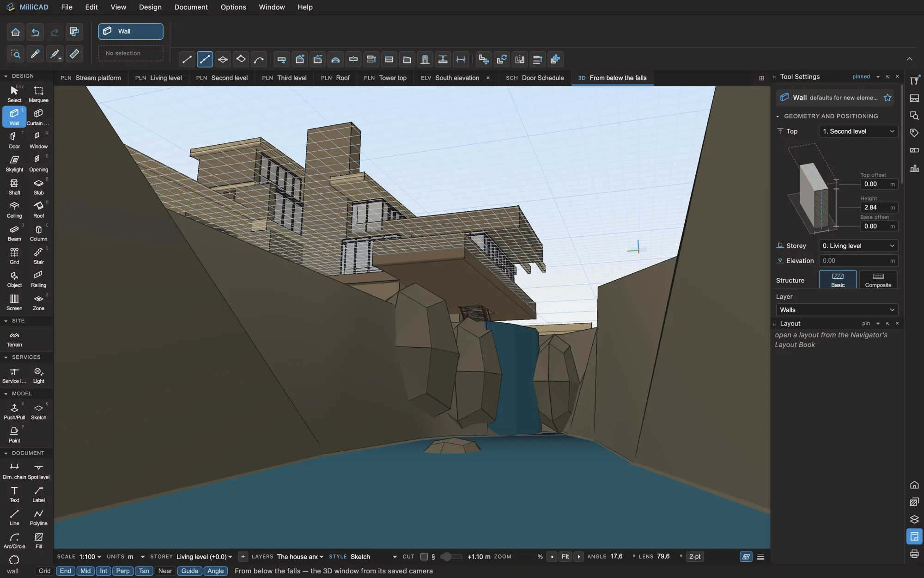Collapse the Geometry and Positioning section
Viewport: 924px width, 578px height.
click(x=778, y=117)
